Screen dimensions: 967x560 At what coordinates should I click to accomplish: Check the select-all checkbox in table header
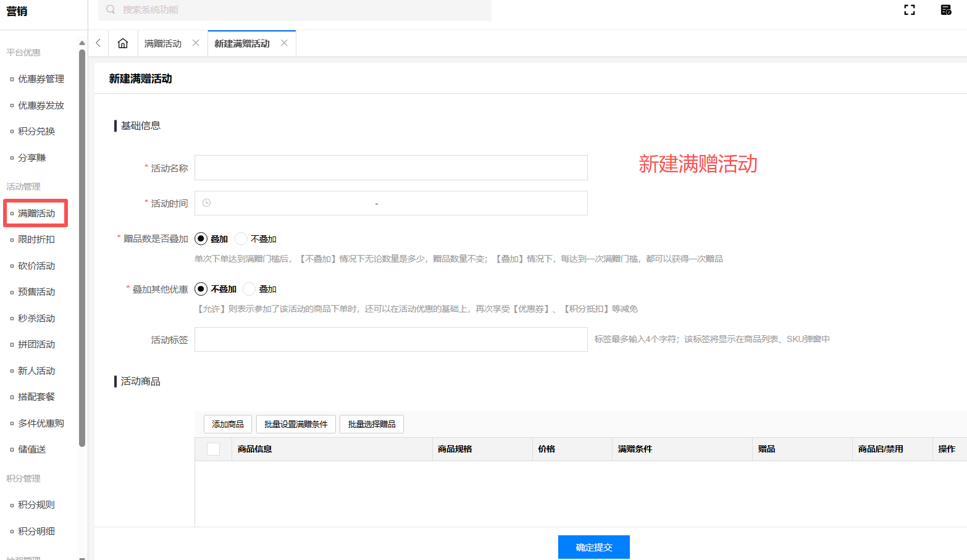click(x=214, y=449)
